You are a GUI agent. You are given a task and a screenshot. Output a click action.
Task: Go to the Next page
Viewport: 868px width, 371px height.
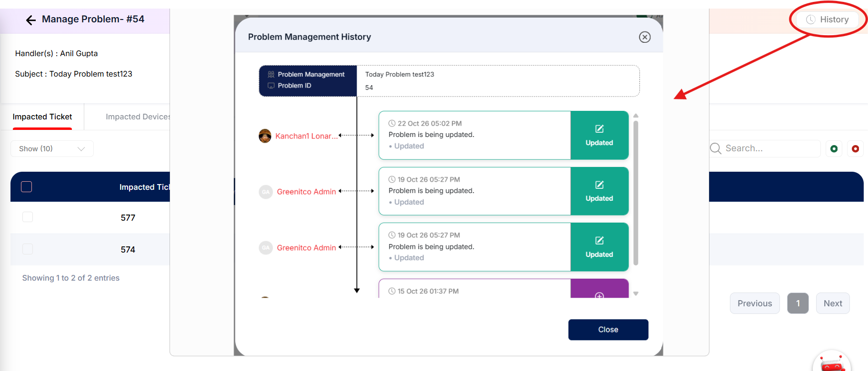[x=833, y=303]
